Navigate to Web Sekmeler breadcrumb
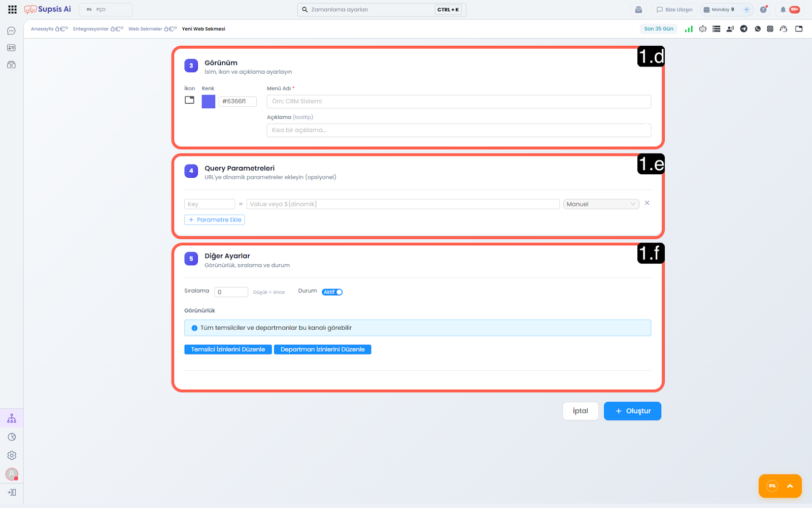The image size is (812, 508). click(145, 29)
